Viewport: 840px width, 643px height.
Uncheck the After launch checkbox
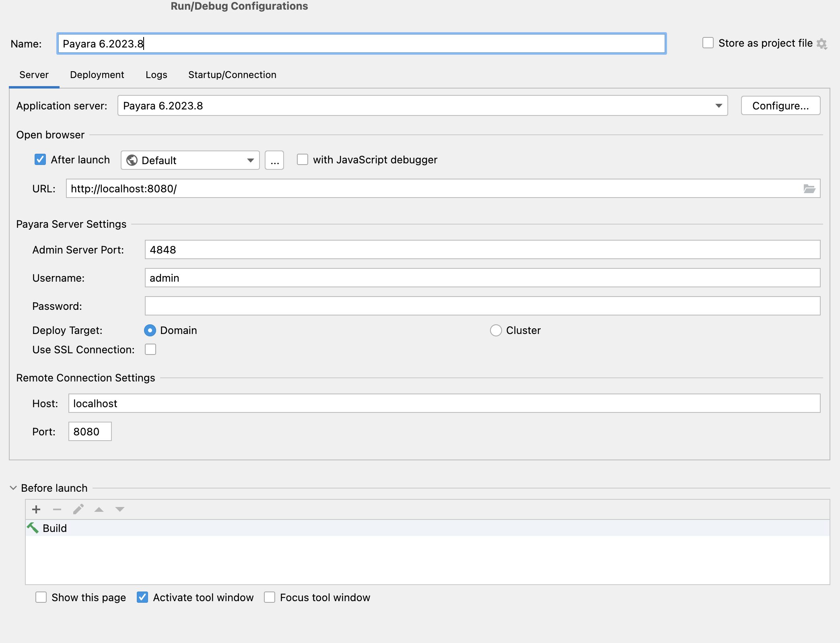[x=40, y=160]
